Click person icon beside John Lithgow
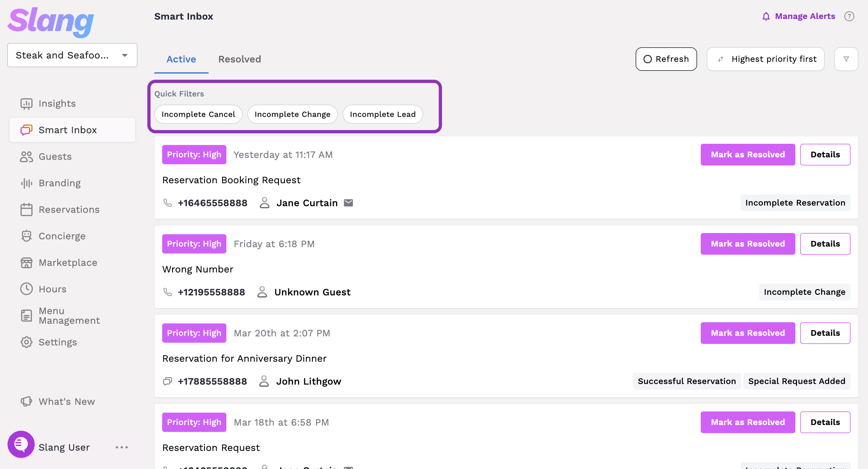The width and height of the screenshot is (868, 469). [x=264, y=381]
